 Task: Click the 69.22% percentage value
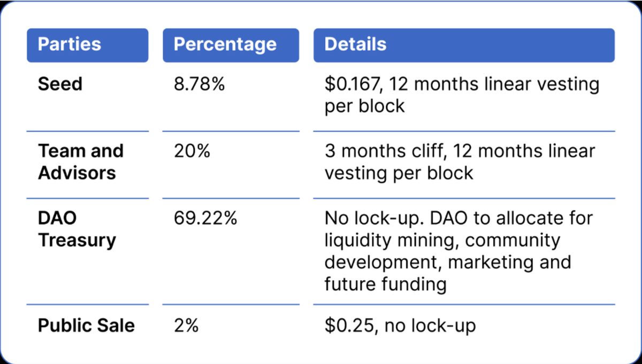pyautogui.click(x=205, y=219)
